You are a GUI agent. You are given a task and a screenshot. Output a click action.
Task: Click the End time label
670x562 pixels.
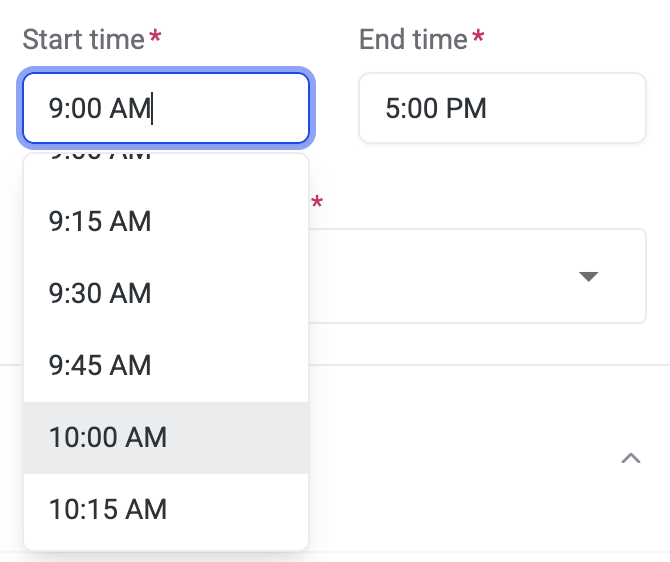(x=413, y=39)
